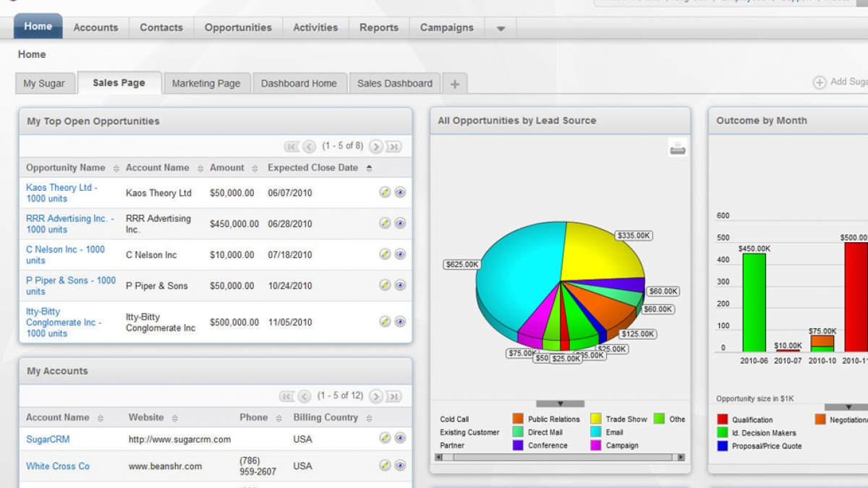Edit the C Nelson Inc opportunity
Screen dimensions: 868x488
[385, 254]
